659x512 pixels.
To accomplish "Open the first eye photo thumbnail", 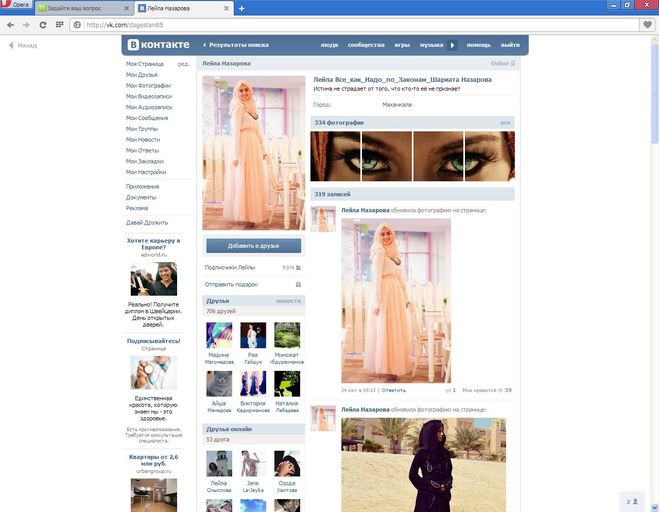I will coord(335,156).
